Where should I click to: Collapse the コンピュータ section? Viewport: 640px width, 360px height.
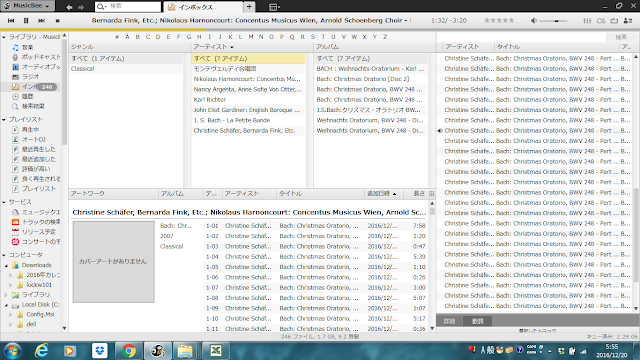point(4,255)
